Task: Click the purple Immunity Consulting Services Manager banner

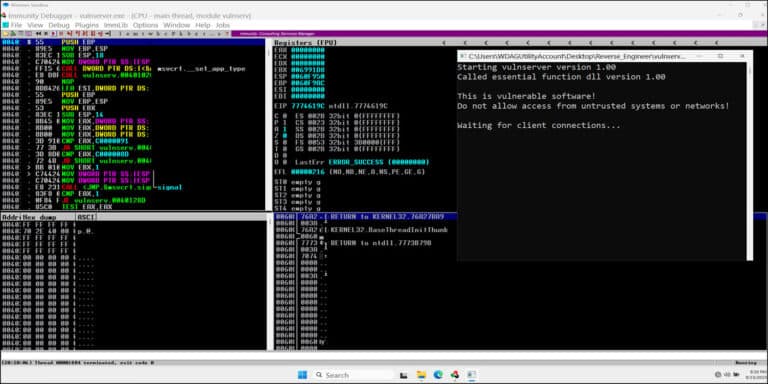Action: click(499, 34)
